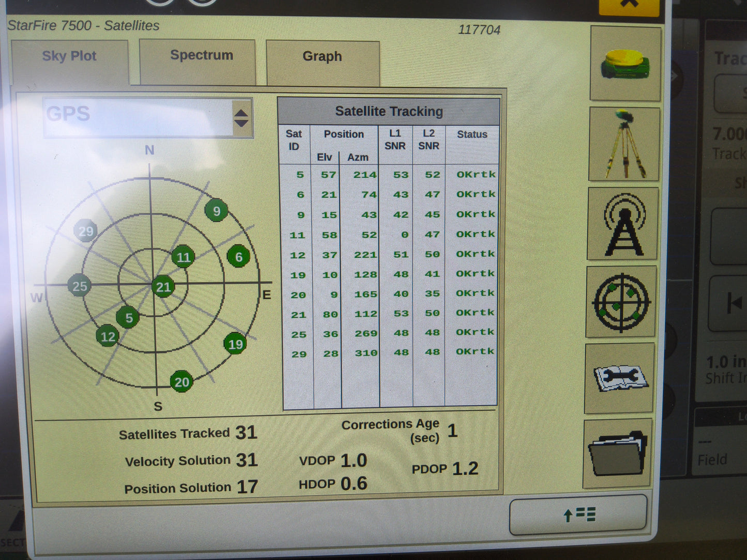Select the satellite sky plot target icon

pyautogui.click(x=621, y=302)
